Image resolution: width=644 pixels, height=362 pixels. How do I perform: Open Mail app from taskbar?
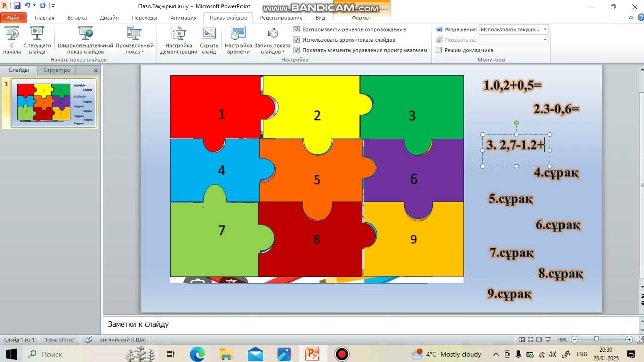[255, 354]
